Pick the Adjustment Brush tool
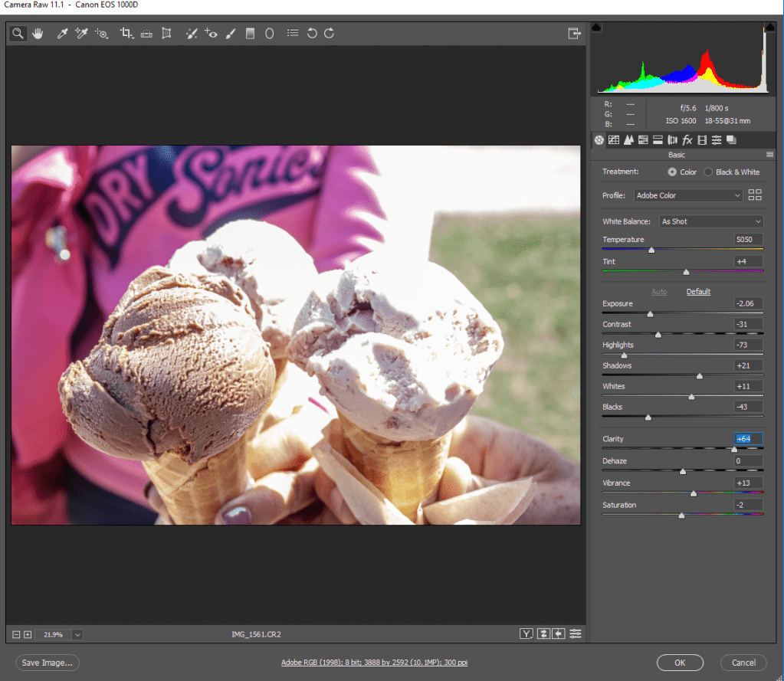Viewport: 784px width, 681px height. pyautogui.click(x=231, y=34)
